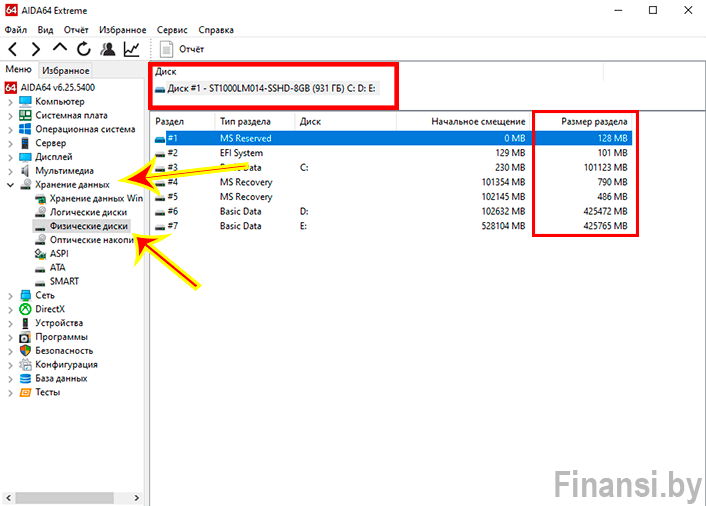
Task: Click the Операционная система Windows icon
Action: [x=25, y=129]
